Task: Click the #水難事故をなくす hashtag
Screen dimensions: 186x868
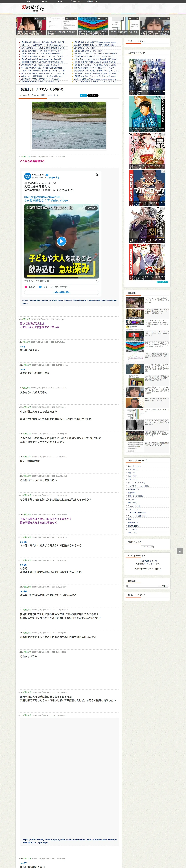Action: coord(37,201)
